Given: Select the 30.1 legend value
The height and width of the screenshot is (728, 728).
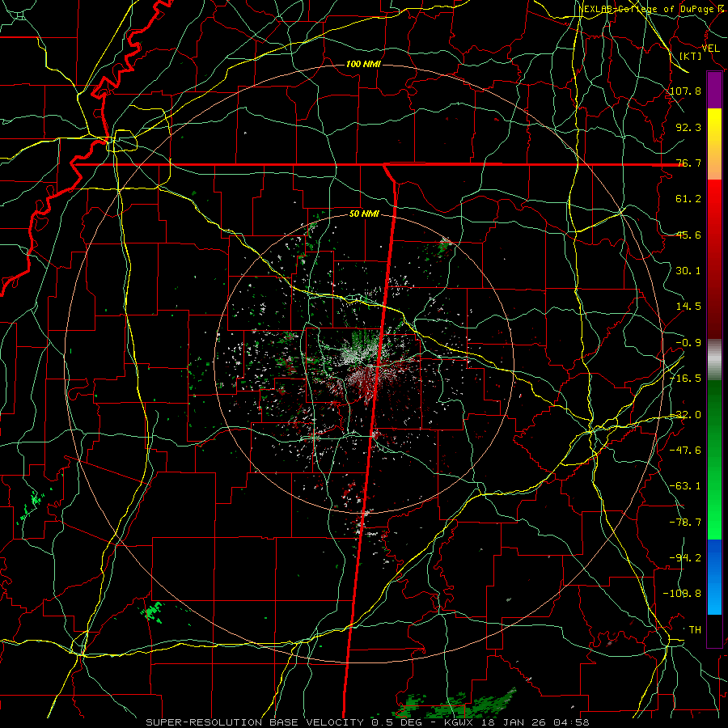Looking at the screenshot, I should (688, 271).
